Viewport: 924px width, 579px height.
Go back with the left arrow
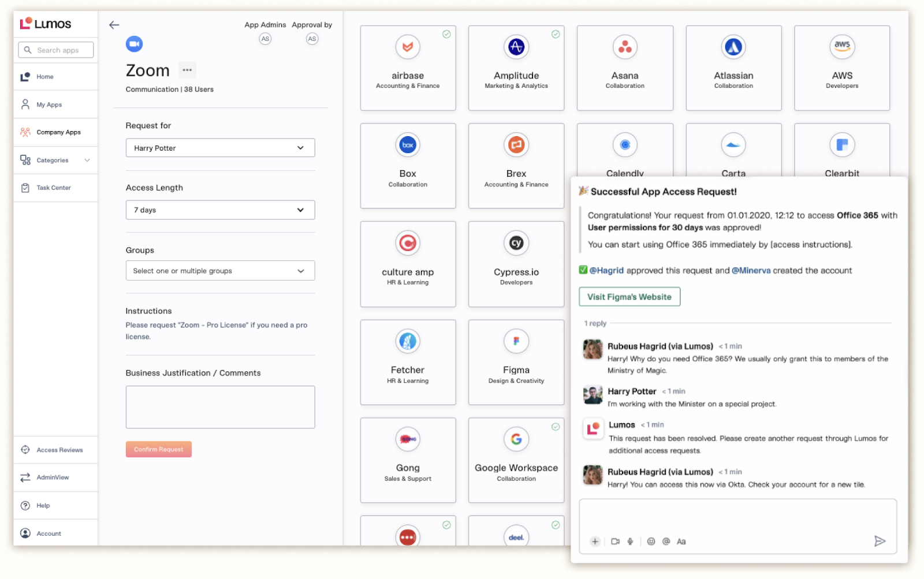114,25
